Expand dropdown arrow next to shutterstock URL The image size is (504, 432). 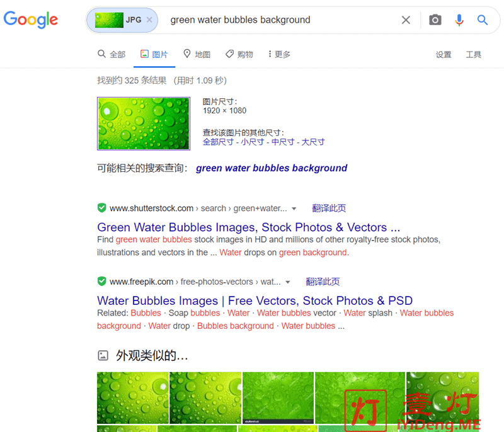tap(294, 209)
